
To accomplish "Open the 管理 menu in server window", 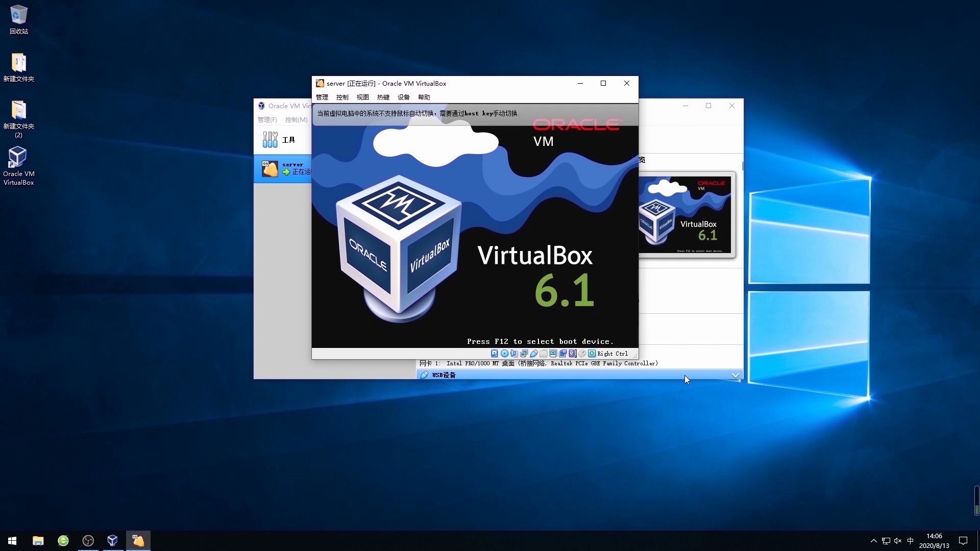I will tap(322, 97).
